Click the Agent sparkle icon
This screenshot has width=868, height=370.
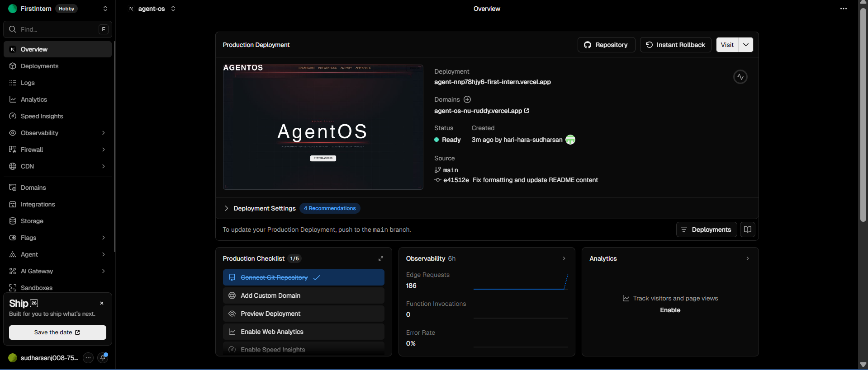tap(13, 254)
